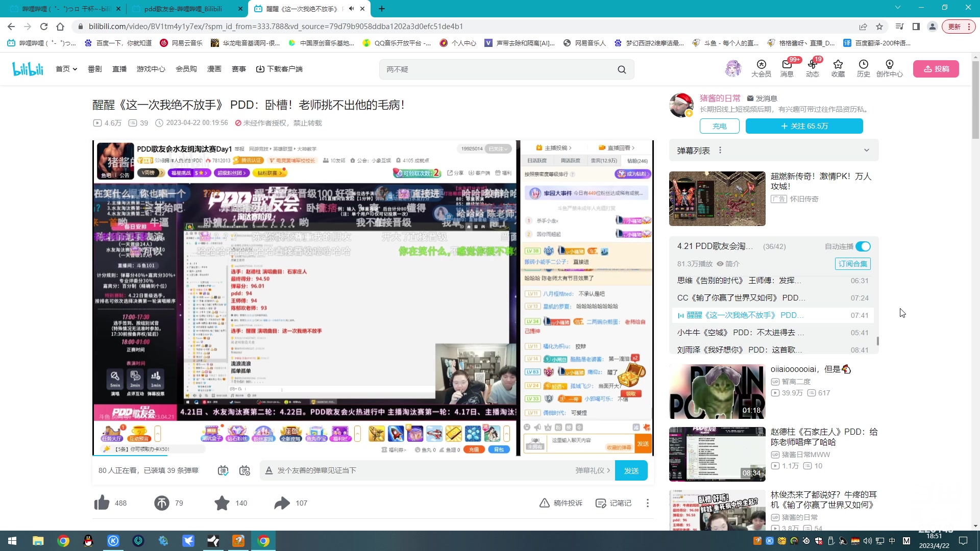This screenshot has height=551, width=980.
Task: Open 下载客户端 download menu
Action: pos(279,69)
